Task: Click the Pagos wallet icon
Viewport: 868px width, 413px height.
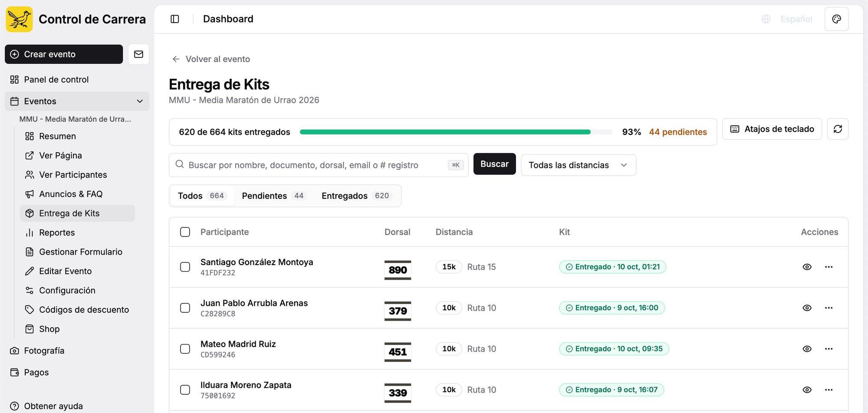Action: point(14,372)
